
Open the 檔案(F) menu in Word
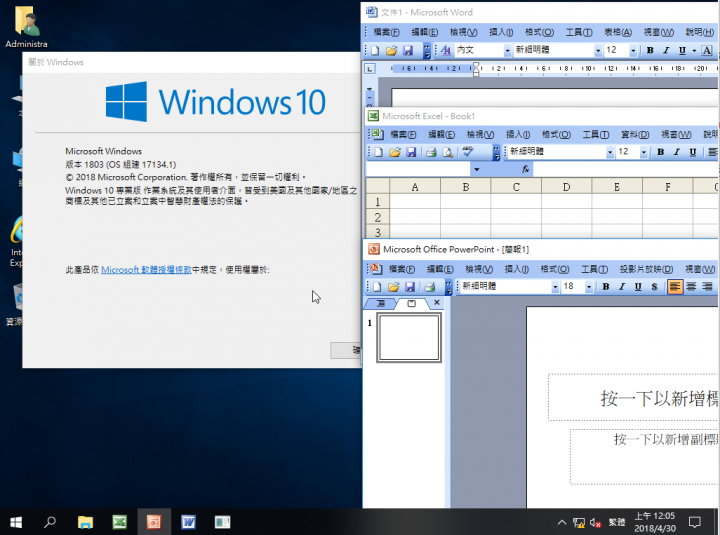click(386, 32)
